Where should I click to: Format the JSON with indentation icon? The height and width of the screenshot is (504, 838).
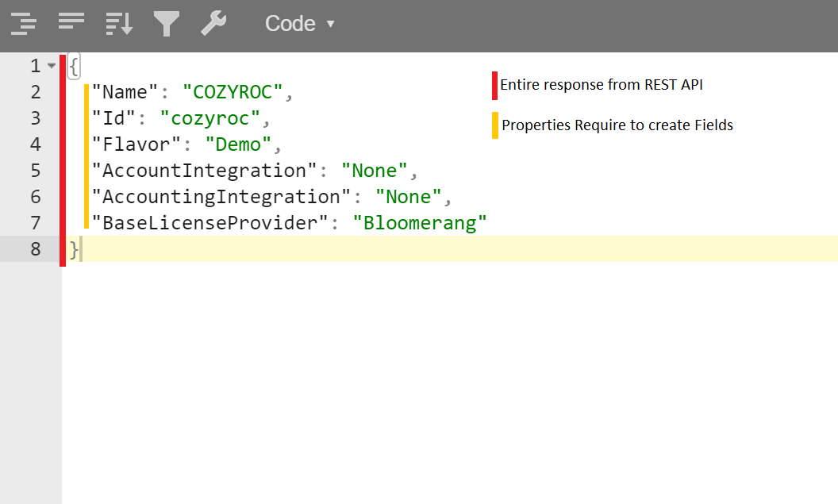(24, 24)
